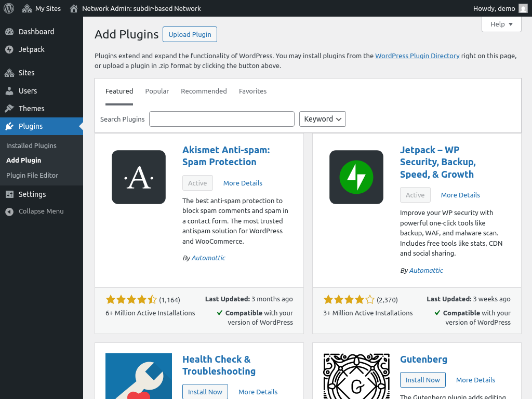
Task: Open Installed Plugins submenu
Action: [x=31, y=145]
